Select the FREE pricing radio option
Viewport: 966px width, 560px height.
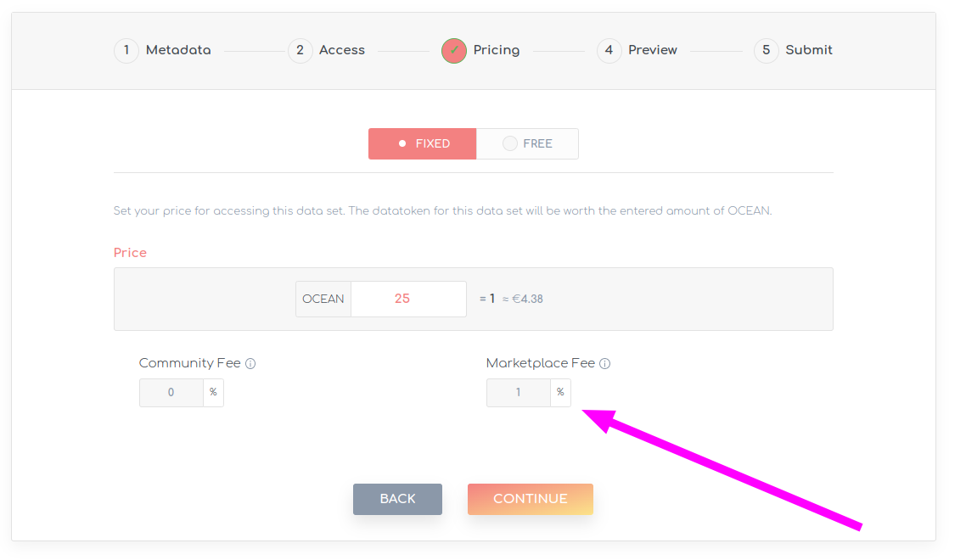pyautogui.click(x=527, y=143)
